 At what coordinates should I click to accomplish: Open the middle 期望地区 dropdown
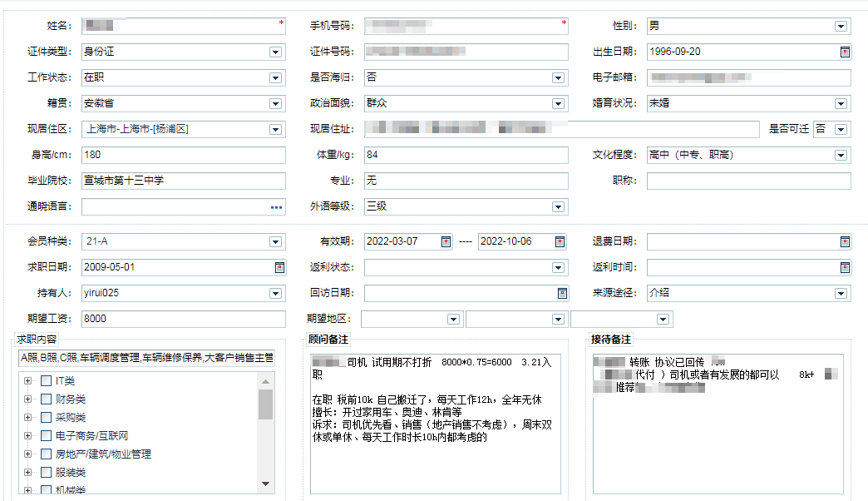pyautogui.click(x=558, y=320)
